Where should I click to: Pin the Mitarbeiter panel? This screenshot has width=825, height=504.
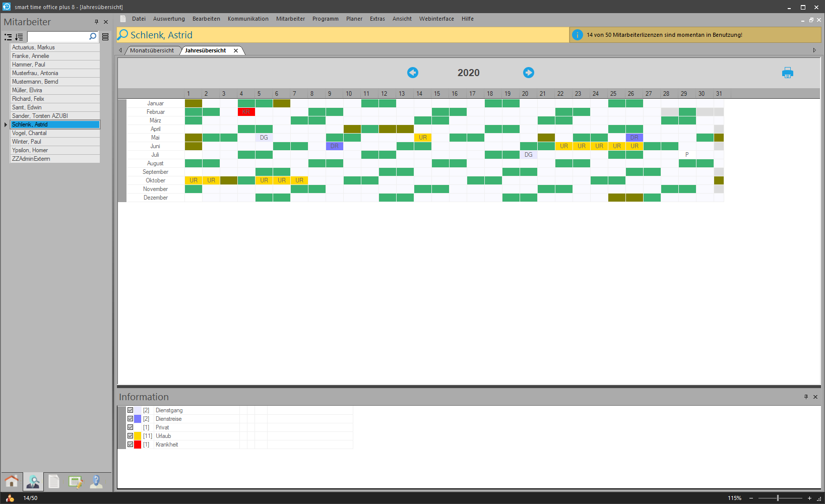(96, 22)
